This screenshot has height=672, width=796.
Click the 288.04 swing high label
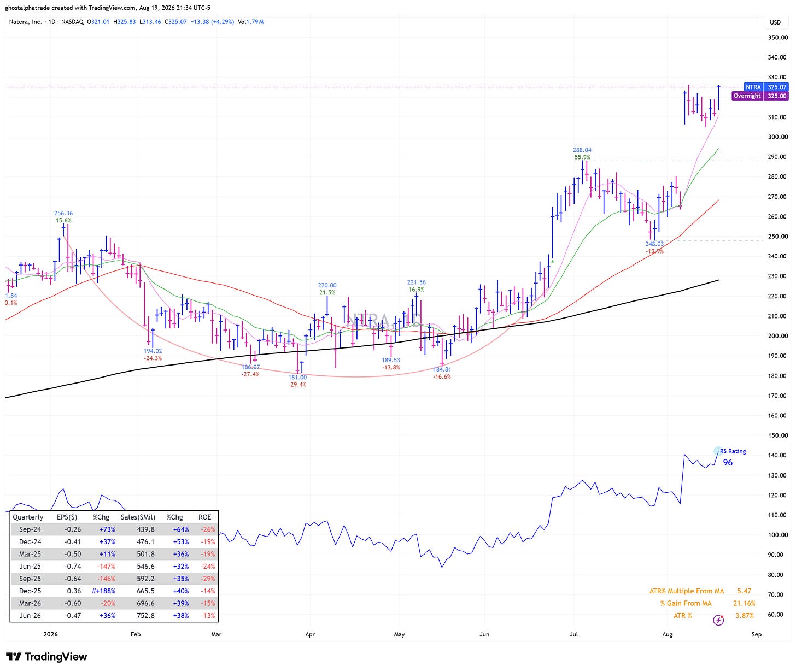(x=582, y=150)
